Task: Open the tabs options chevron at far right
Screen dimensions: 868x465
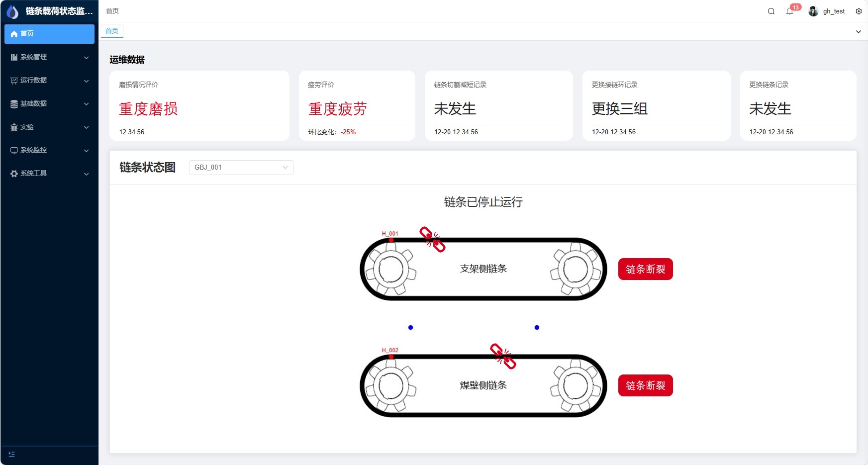Action: point(858,32)
